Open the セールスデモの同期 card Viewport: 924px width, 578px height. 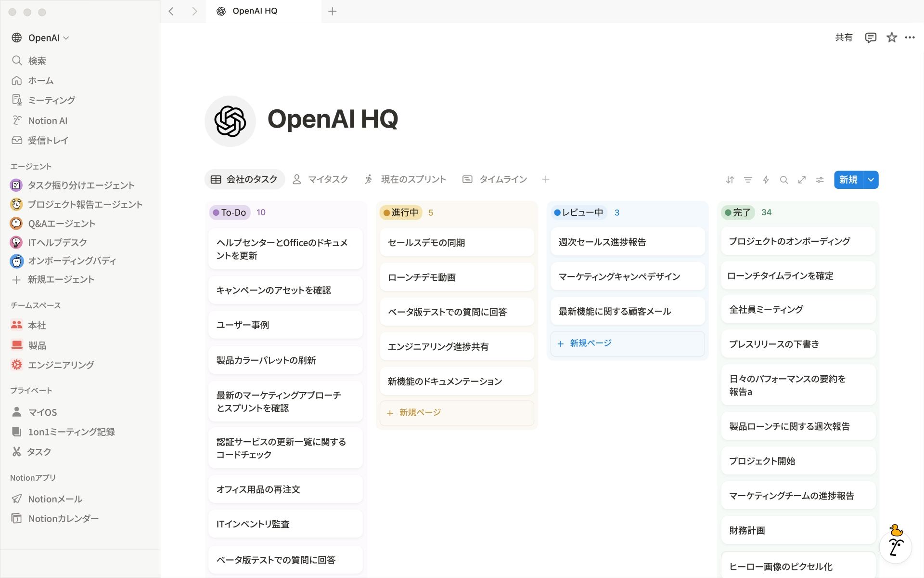coord(457,243)
